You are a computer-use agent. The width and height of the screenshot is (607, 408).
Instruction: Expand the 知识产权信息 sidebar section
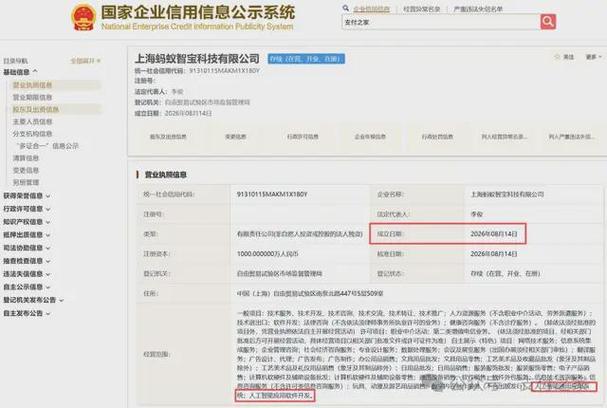27,222
